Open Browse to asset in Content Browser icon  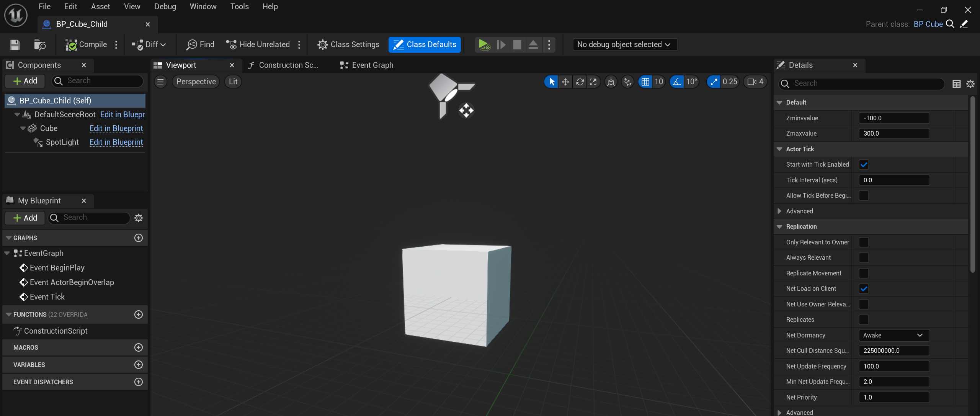point(40,45)
